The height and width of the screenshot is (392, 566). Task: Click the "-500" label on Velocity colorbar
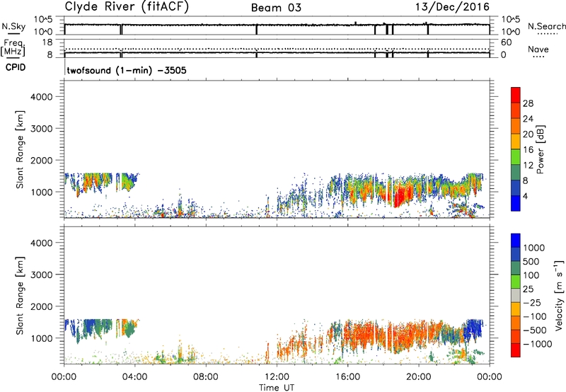[x=533, y=330]
